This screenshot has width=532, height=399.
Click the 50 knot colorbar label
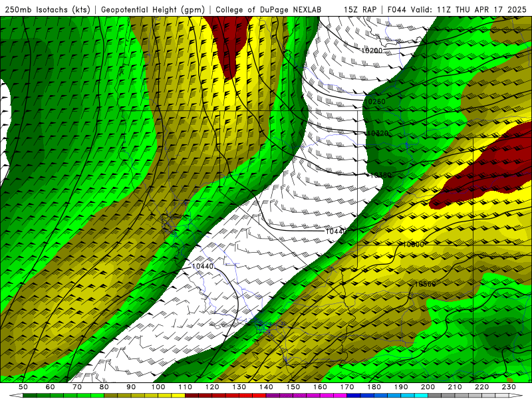(23, 387)
